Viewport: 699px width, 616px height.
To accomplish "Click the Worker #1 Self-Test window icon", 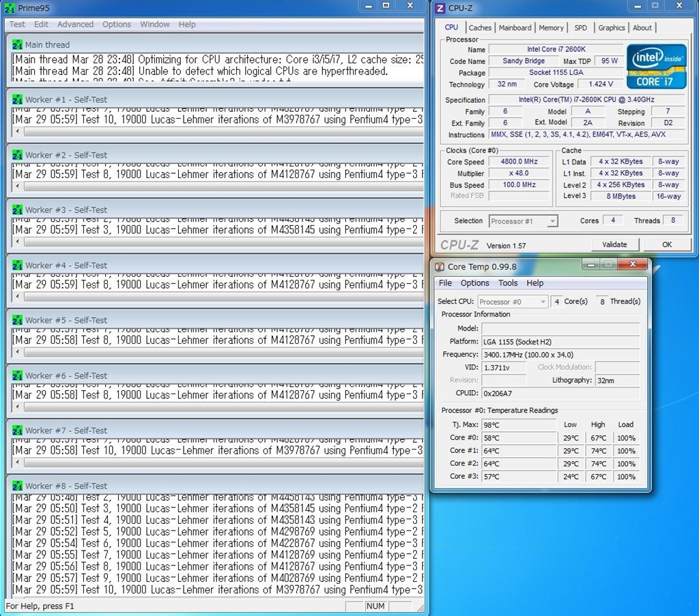I will tap(17, 100).
